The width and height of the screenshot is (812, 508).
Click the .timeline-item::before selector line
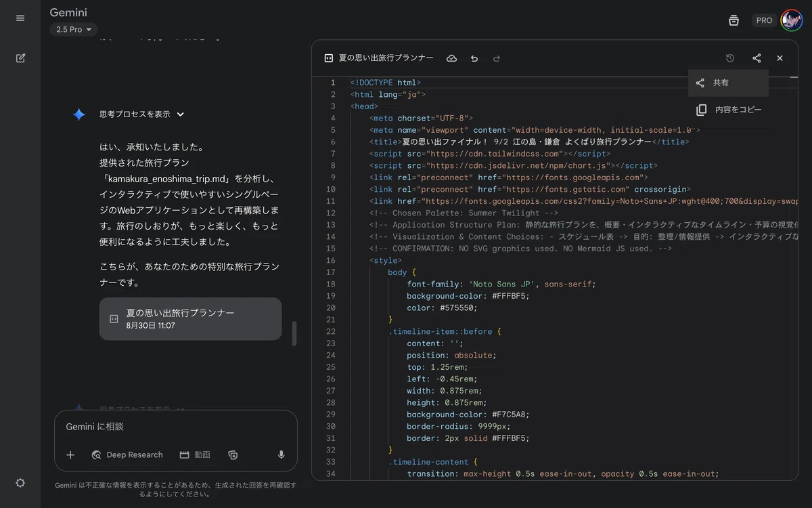click(x=445, y=331)
